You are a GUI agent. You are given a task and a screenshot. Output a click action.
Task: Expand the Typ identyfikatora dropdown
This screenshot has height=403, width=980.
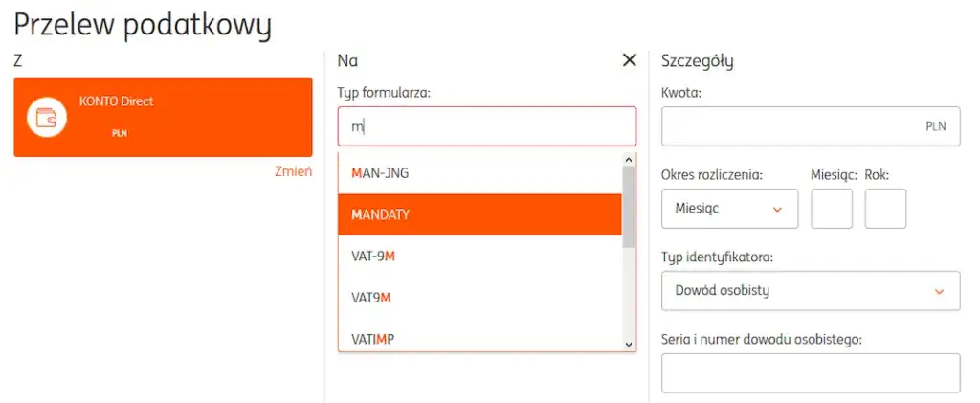click(x=810, y=291)
